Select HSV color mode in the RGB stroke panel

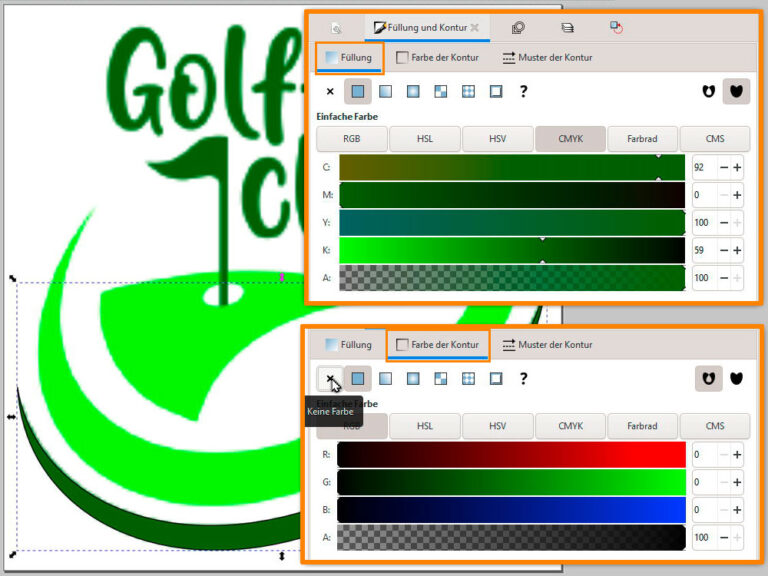[497, 426]
